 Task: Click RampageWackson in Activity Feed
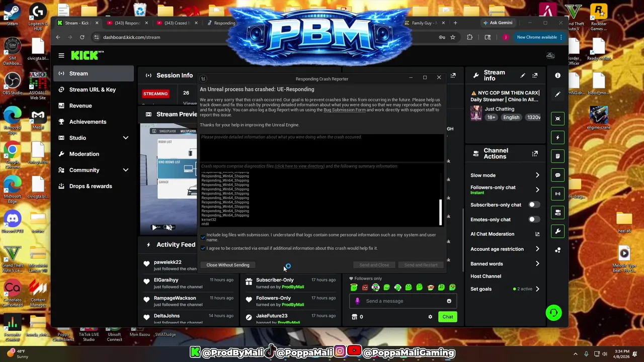(x=175, y=298)
